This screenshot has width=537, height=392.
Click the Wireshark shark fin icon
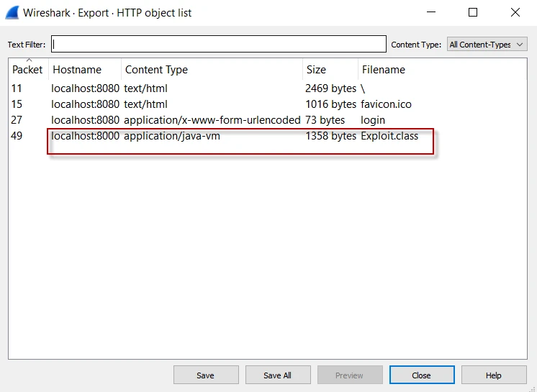12,12
